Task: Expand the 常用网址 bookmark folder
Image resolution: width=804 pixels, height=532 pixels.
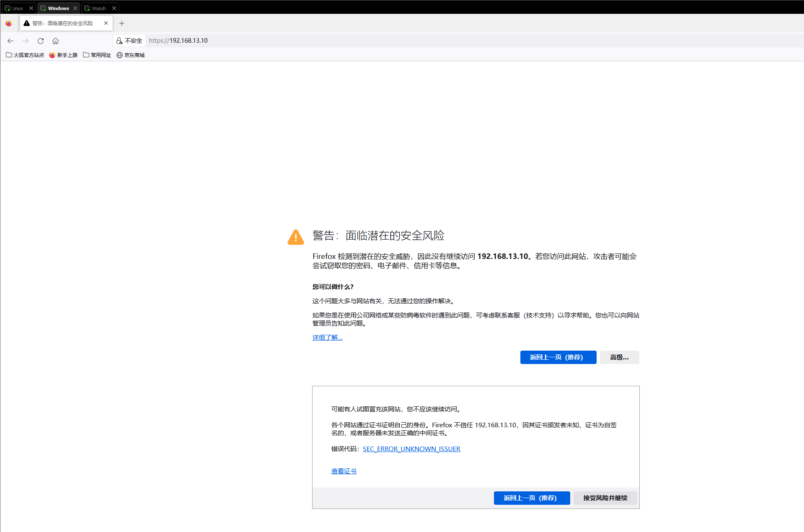Action: (x=97, y=55)
